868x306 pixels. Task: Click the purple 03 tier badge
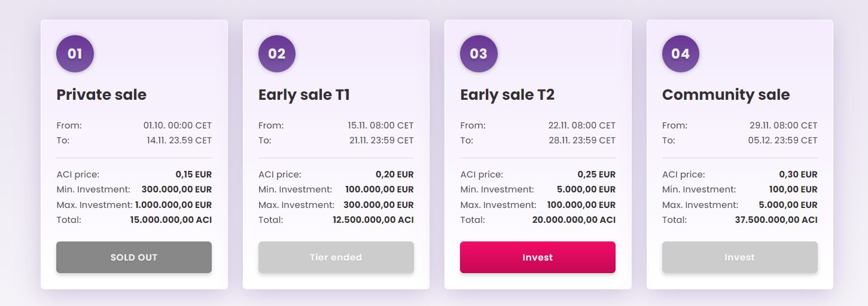click(479, 54)
